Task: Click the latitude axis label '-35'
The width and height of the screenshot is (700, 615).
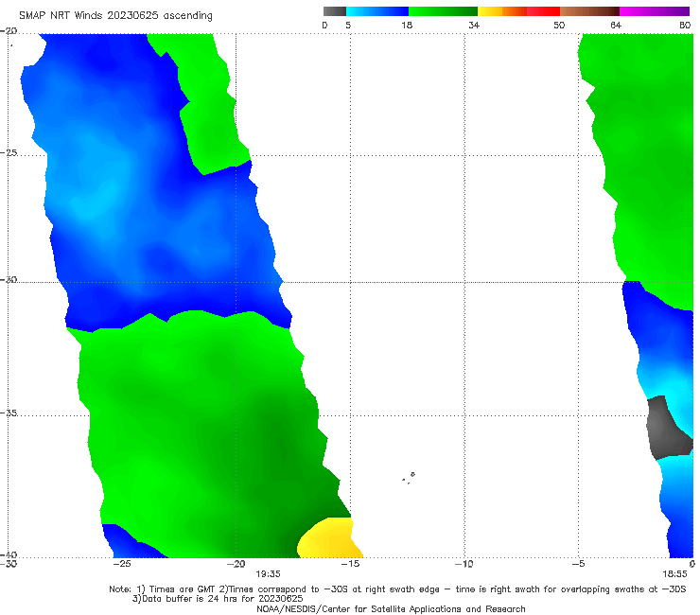Action: (x=9, y=413)
